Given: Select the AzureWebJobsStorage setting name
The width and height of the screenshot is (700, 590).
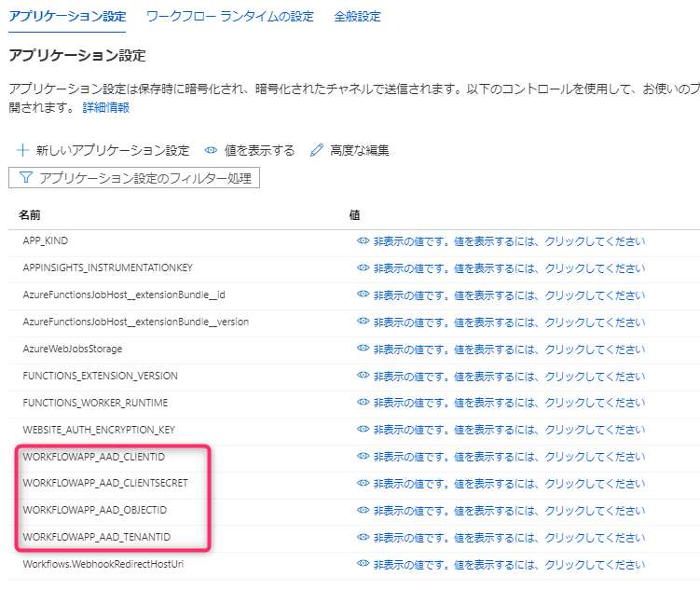Looking at the screenshot, I should pyautogui.click(x=73, y=349).
